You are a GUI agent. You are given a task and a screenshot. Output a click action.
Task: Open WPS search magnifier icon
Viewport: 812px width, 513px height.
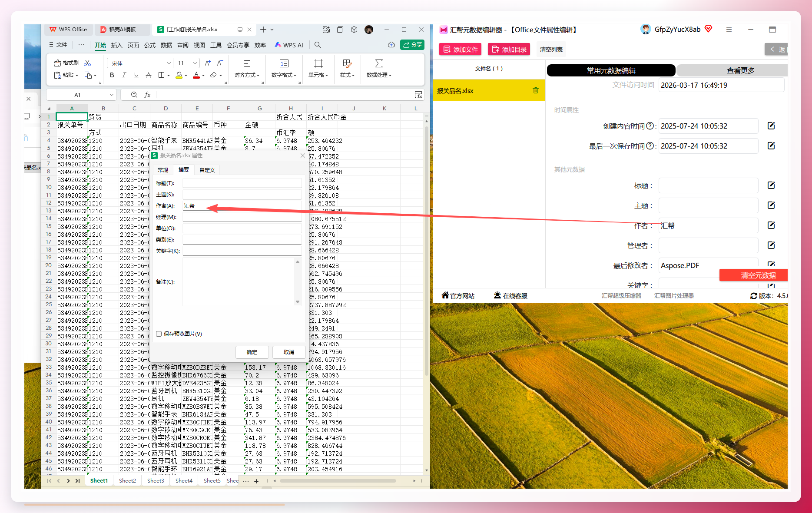(318, 45)
